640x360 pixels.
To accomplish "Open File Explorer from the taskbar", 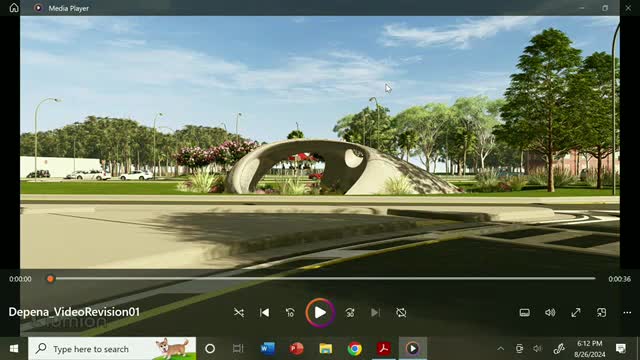I will (326, 349).
